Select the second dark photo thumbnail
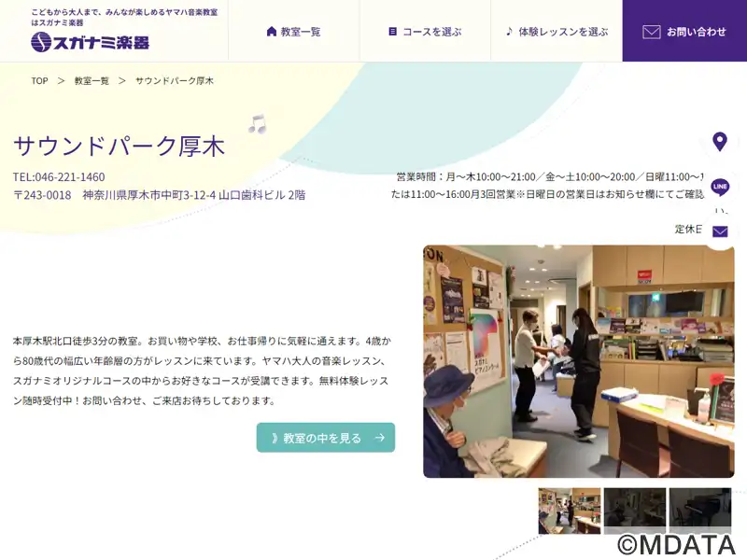Image resolution: width=747 pixels, height=560 pixels. tap(635, 511)
